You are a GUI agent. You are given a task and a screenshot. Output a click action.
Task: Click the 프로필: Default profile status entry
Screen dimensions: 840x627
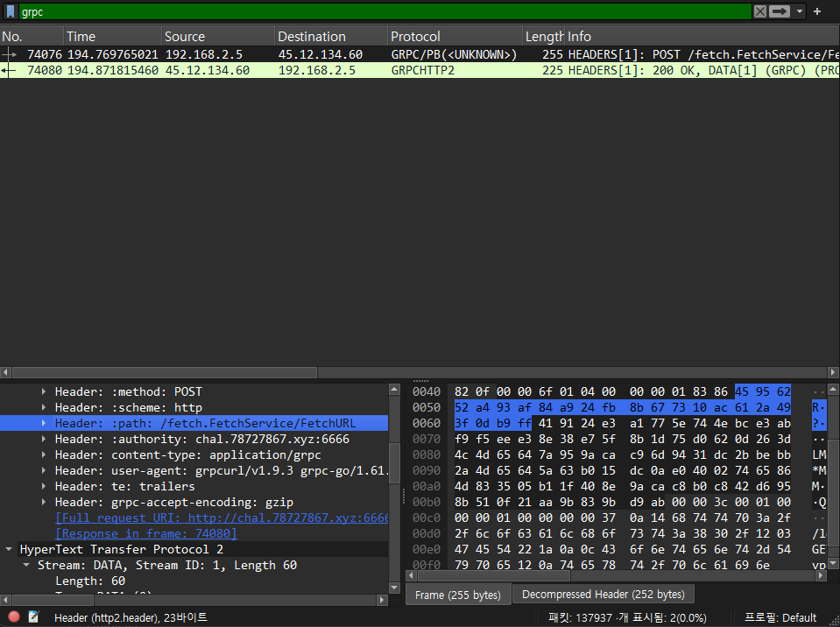tap(780, 617)
